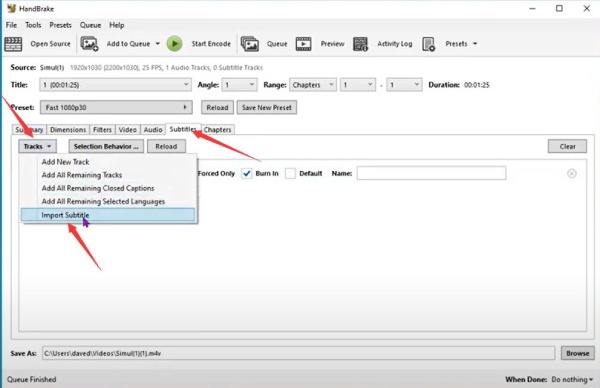Click the green Start Encode play icon
Viewport: 600px width, 388px height.
click(174, 44)
